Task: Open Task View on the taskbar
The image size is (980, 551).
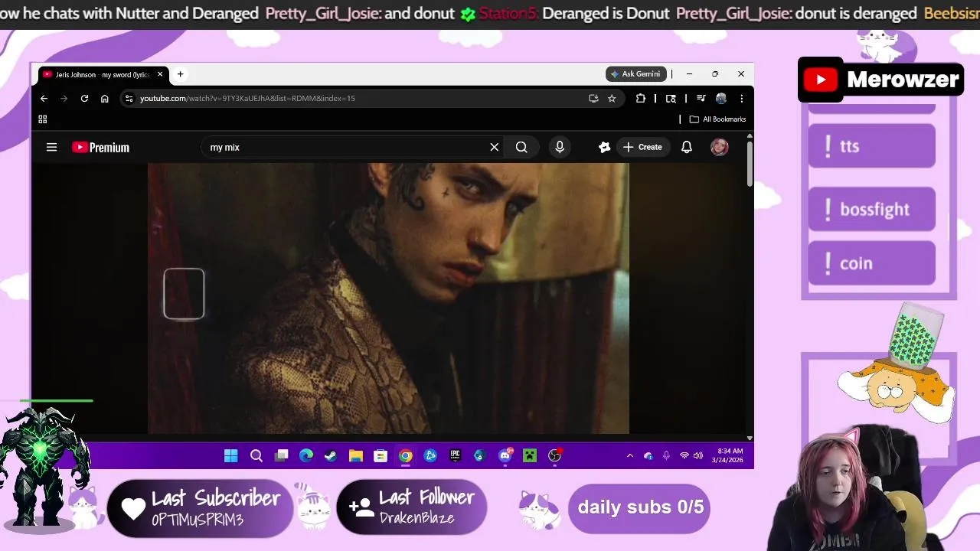Action: (281, 456)
